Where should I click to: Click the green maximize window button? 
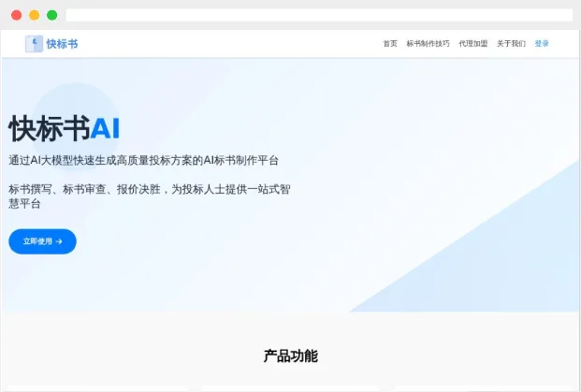[x=51, y=15]
